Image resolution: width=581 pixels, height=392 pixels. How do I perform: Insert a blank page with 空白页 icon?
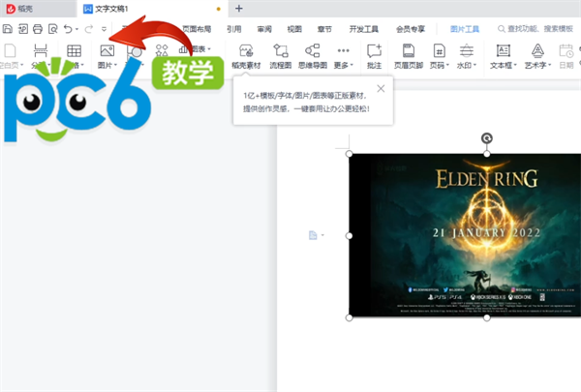pos(10,51)
